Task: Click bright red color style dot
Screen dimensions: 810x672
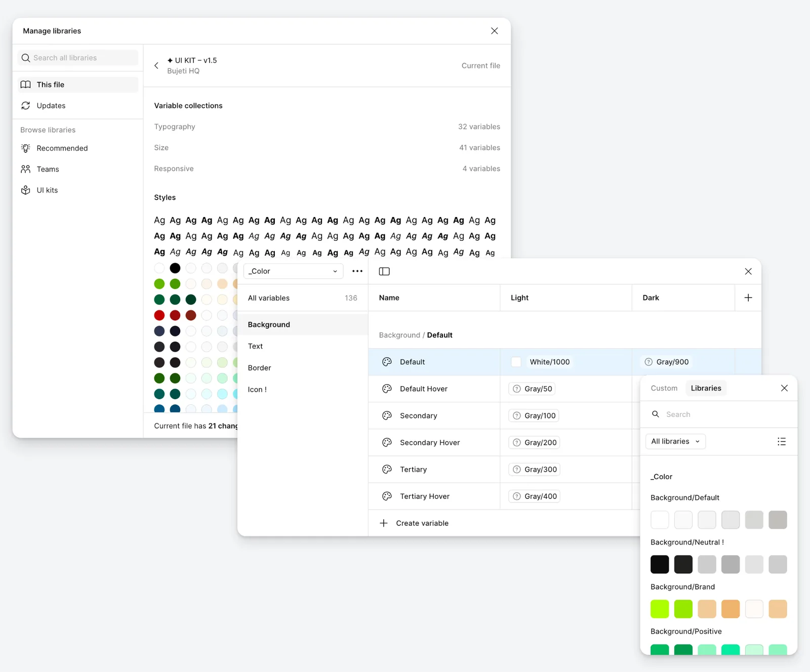Action: pos(159,315)
